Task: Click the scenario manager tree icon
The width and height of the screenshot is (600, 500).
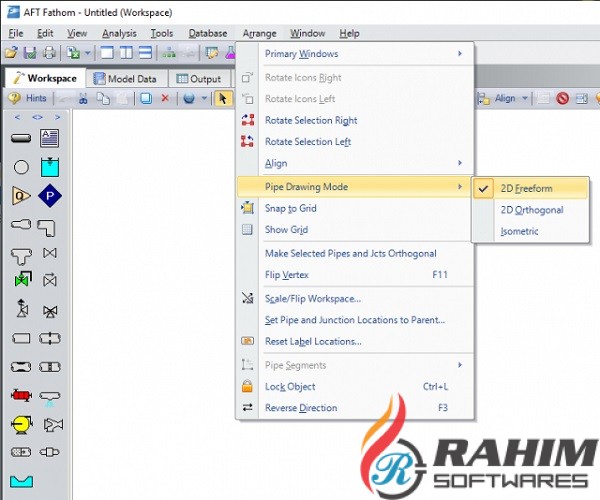Action: (x=169, y=52)
